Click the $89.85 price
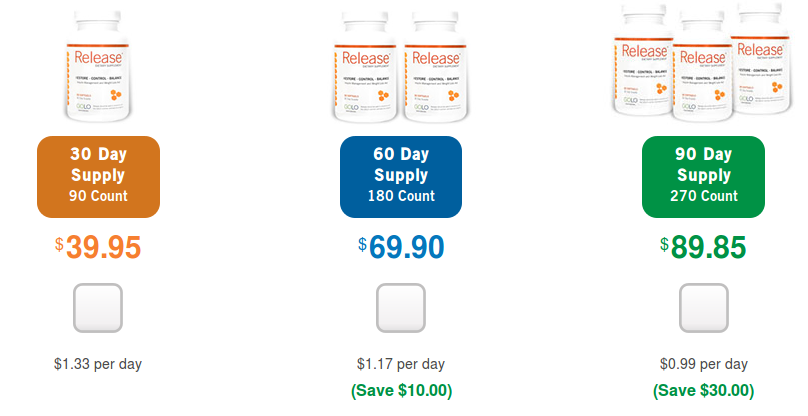This screenshot has height=416, width=808. tap(703, 247)
